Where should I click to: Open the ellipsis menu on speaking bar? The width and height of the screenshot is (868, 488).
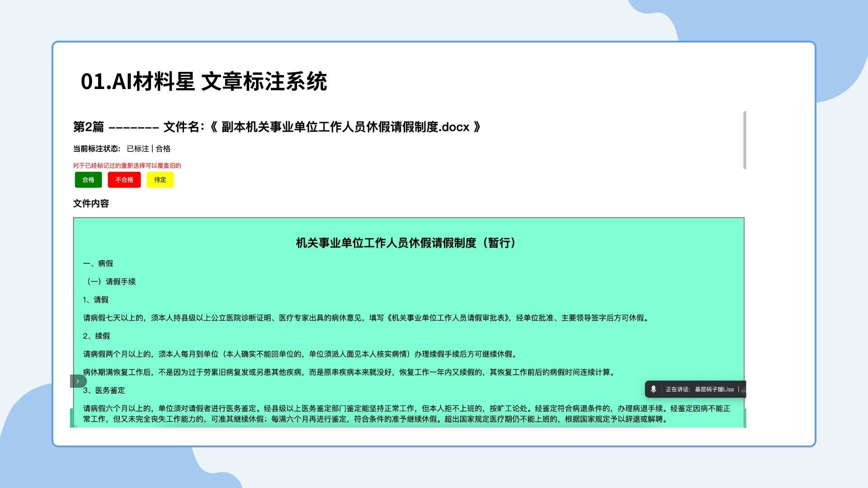(x=743, y=389)
